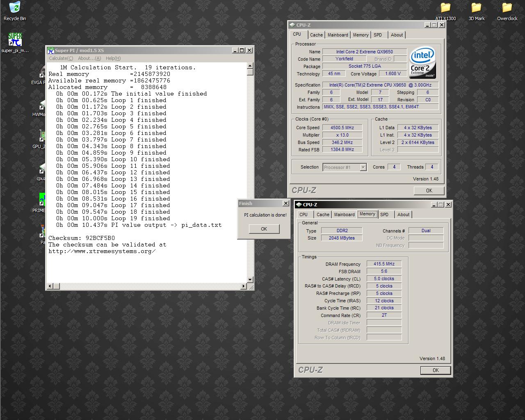Click the Intel Core 2 Extreme logo
Image resolution: width=525 pixels, height=420 pixels.
[422, 62]
